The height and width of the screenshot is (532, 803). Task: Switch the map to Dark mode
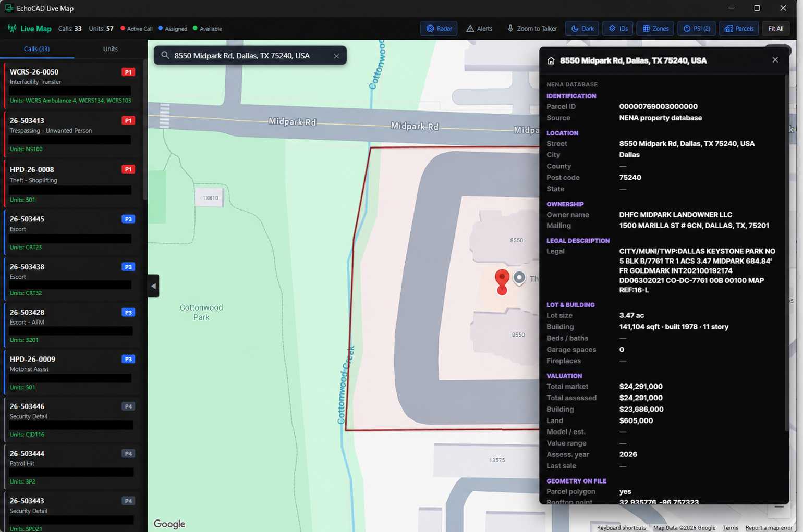[582, 29]
